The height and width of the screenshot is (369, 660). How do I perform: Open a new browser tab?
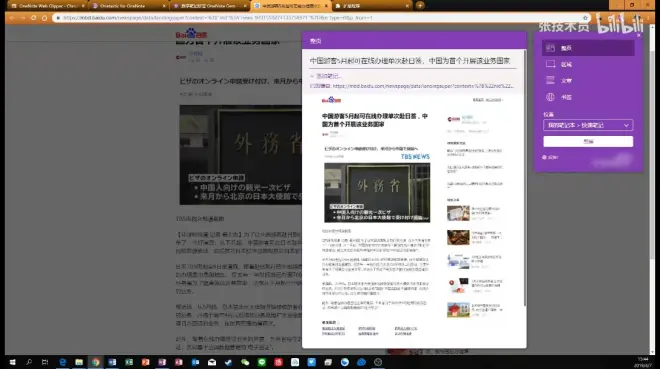pos(420,5)
